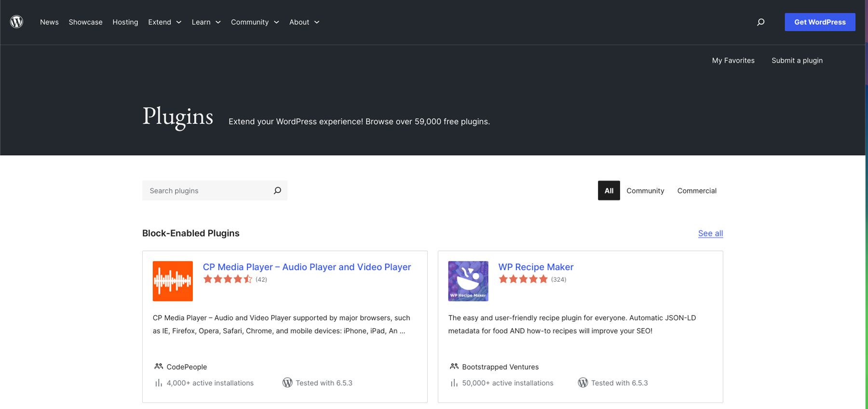Click the 4,000+ active installations text
The height and width of the screenshot is (409, 868).
(x=210, y=383)
